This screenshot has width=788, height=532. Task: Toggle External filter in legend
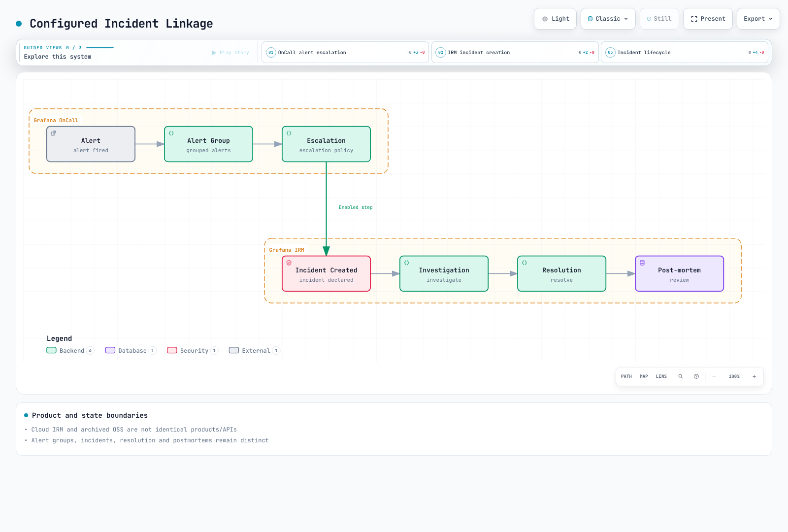pyautogui.click(x=255, y=351)
